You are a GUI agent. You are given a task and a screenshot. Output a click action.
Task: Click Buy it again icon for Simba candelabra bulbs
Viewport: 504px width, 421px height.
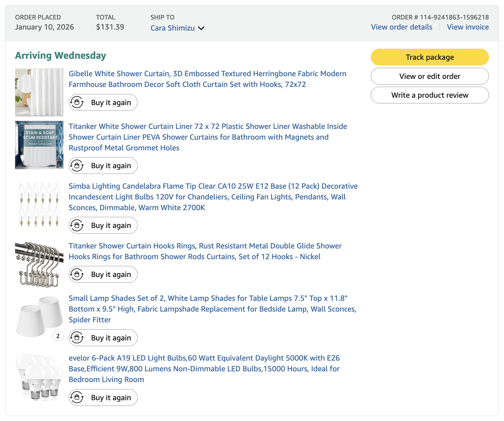77,225
